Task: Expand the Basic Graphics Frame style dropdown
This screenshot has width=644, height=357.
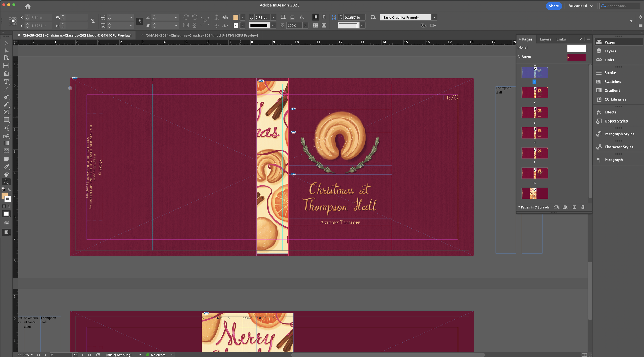Action: (x=434, y=17)
